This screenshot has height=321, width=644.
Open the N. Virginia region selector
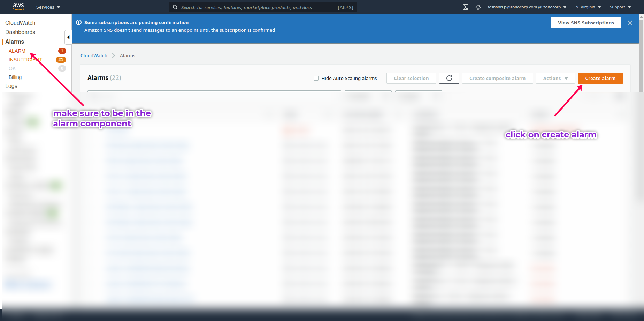pos(588,7)
